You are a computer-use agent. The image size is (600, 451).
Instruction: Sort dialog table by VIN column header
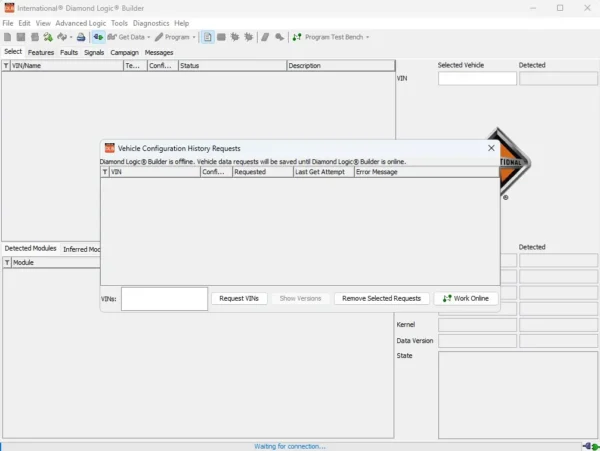click(x=155, y=172)
